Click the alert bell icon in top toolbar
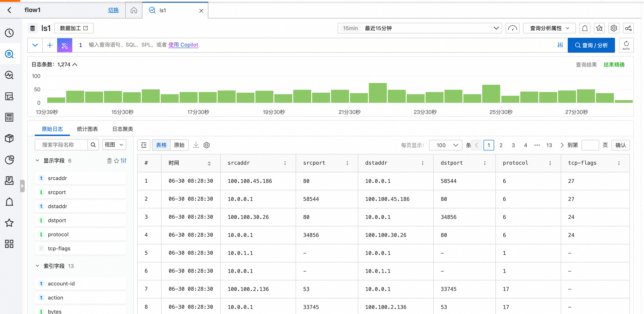This screenshot has height=314, width=644. coord(585,28)
